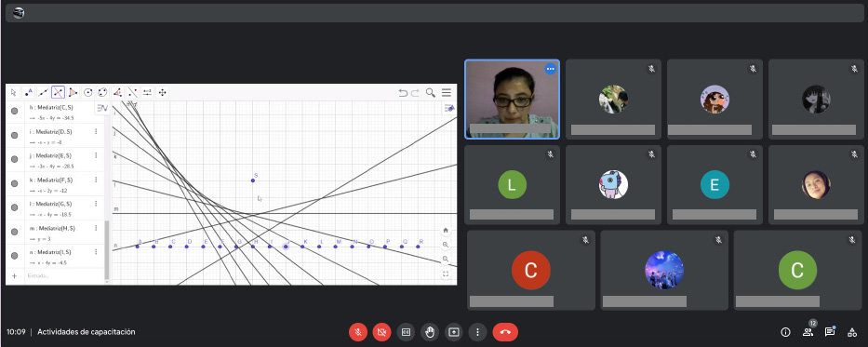
Task: Reset graphics view with home icon
Action: tap(446, 230)
